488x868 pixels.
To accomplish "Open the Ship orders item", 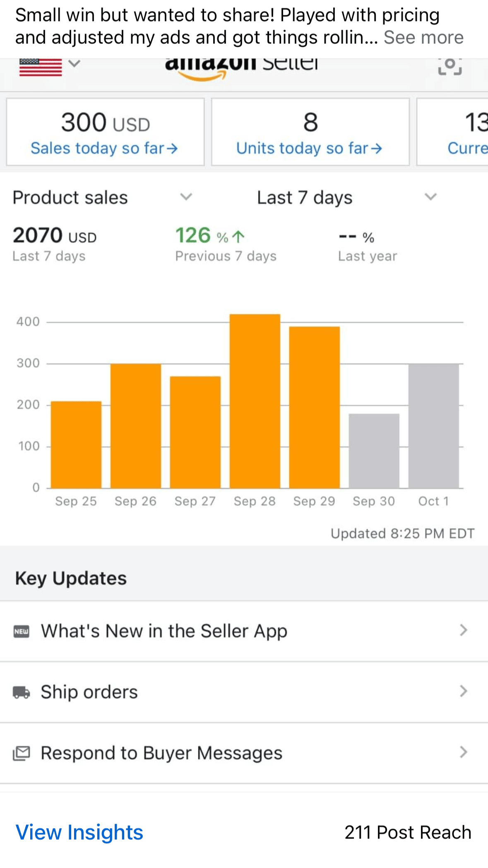I will (89, 692).
